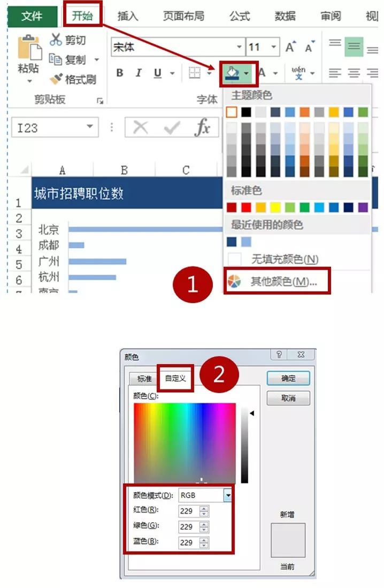384x588 pixels.
Task: Switch to the 标准 tab in color dialog
Action: click(x=144, y=378)
